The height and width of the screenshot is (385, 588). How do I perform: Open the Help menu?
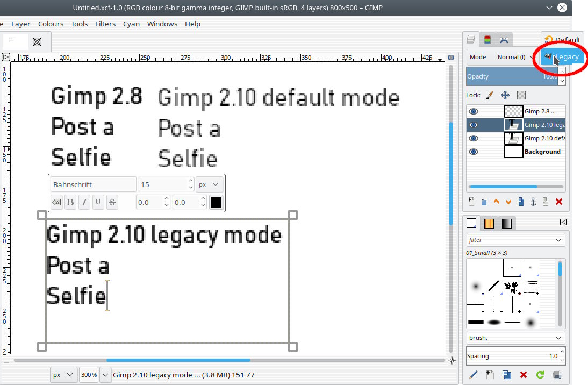pos(193,24)
